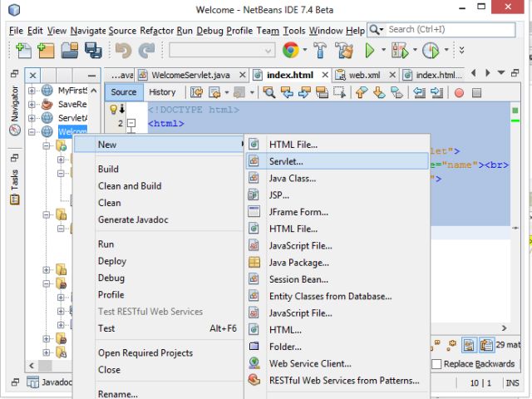Run the project with green play icon
Image resolution: width=532 pixels, height=399 pixels.
pyautogui.click(x=369, y=51)
